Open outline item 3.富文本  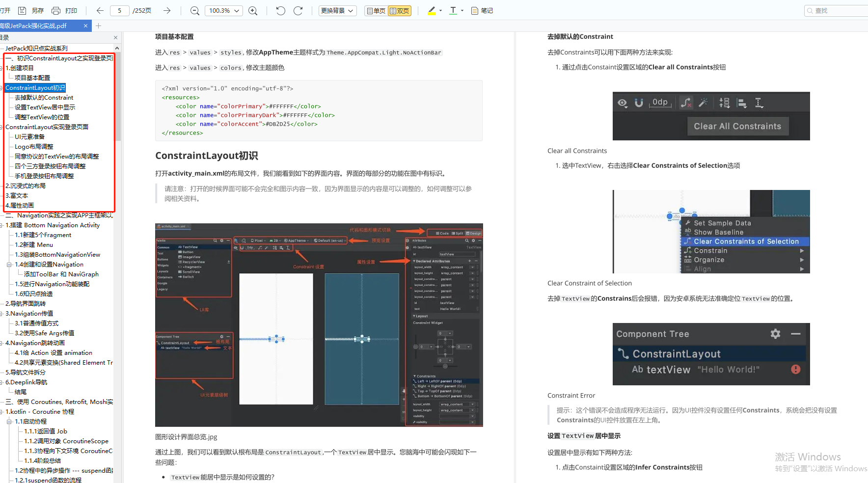(x=17, y=195)
